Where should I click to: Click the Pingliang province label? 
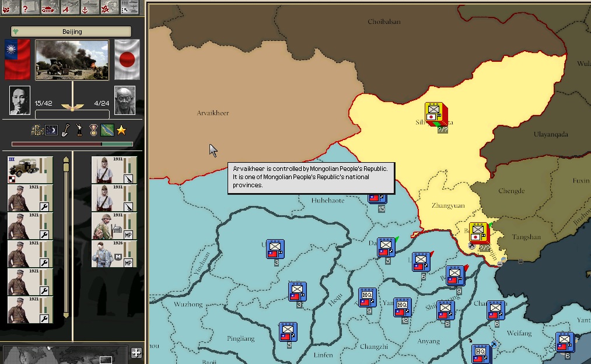(x=240, y=338)
